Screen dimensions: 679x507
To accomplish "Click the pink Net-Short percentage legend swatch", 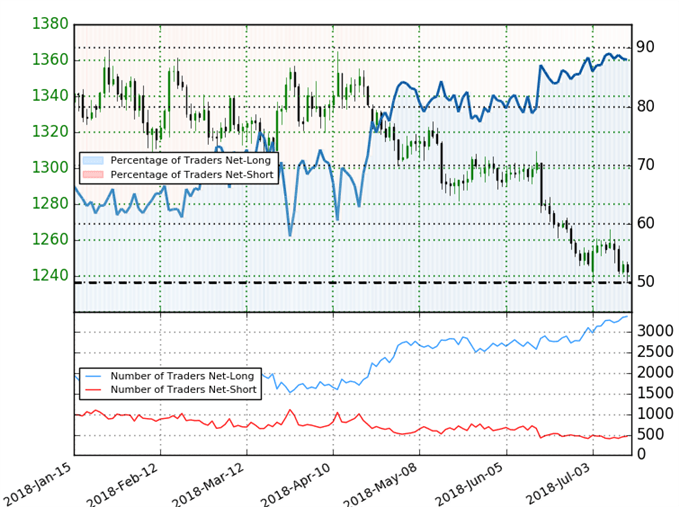I will point(93,174).
